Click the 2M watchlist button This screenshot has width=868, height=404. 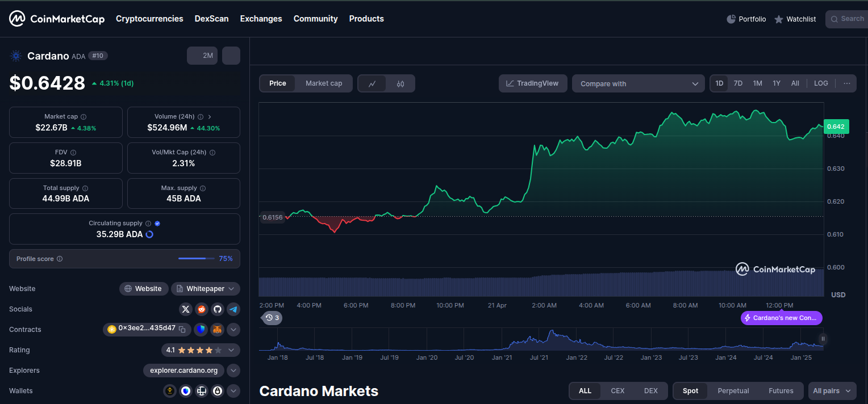(202, 56)
